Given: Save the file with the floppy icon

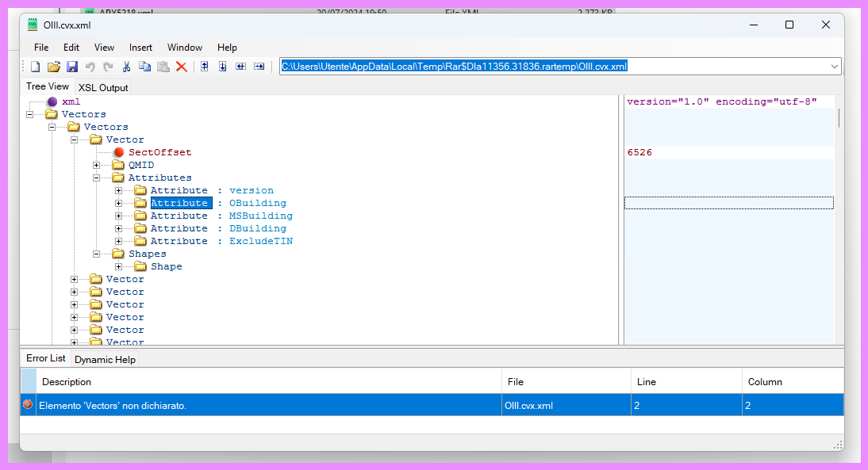Looking at the screenshot, I should point(71,67).
